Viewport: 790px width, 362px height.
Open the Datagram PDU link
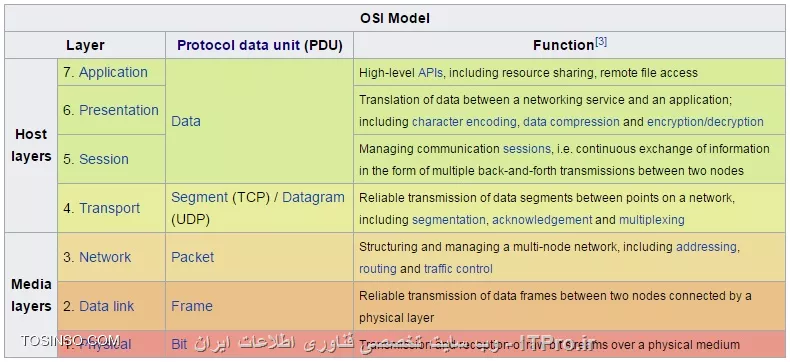(x=313, y=197)
